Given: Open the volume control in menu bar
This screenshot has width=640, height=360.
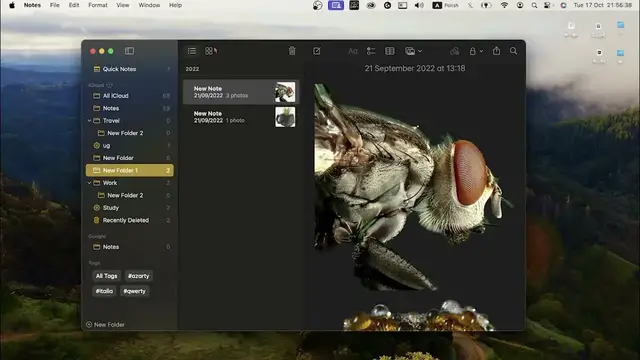Looking at the screenshot, I should 419,5.
